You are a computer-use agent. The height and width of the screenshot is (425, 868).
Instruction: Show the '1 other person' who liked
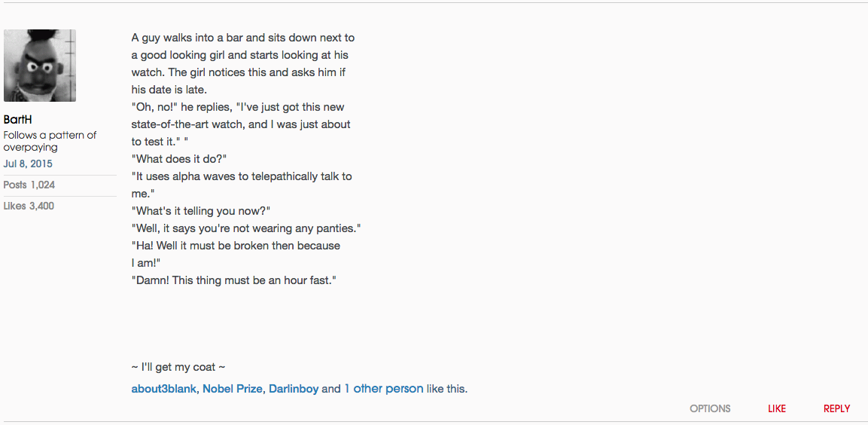tap(384, 389)
